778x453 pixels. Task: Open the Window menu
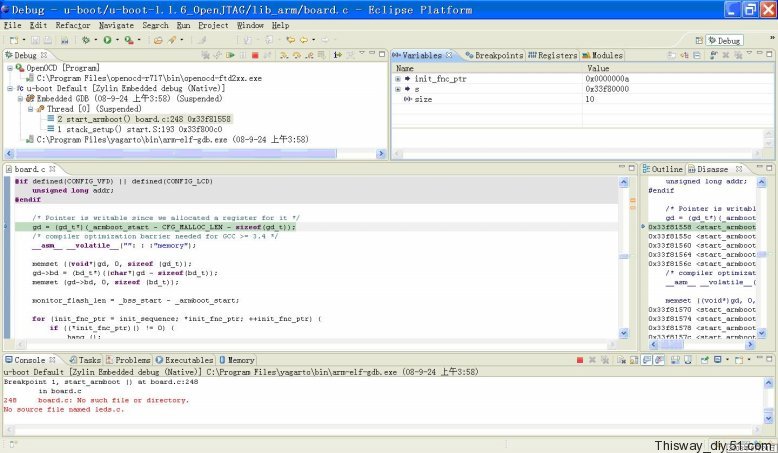(x=250, y=25)
